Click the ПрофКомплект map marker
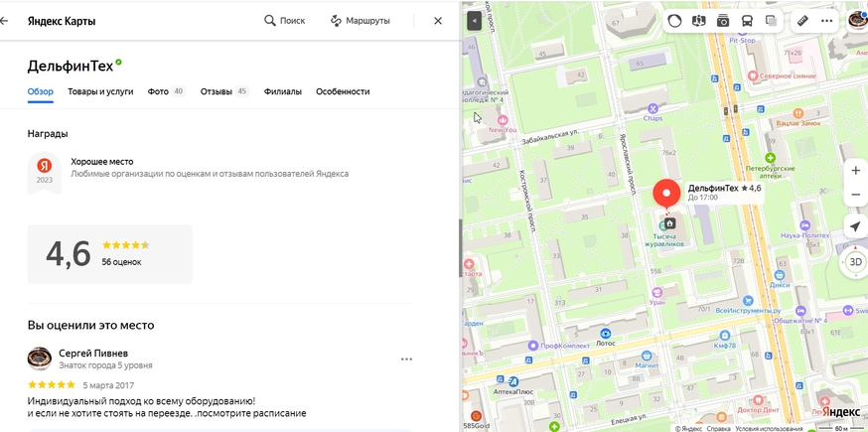 (x=533, y=346)
